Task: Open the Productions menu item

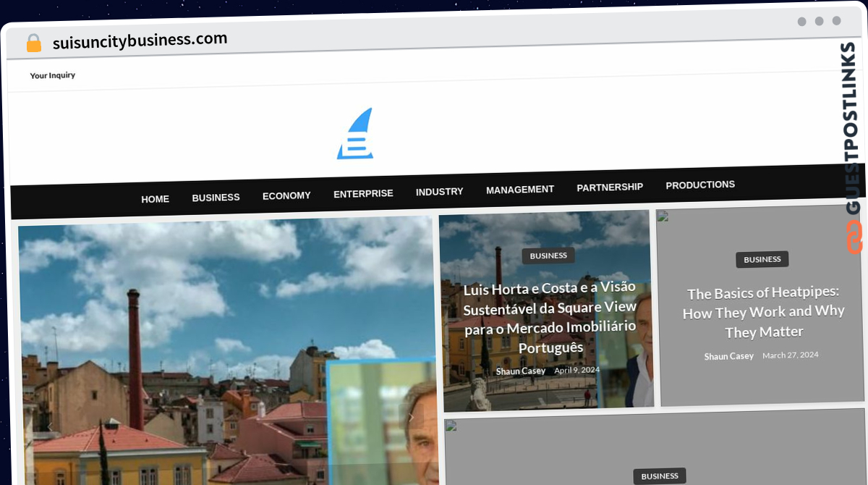Action: point(700,185)
